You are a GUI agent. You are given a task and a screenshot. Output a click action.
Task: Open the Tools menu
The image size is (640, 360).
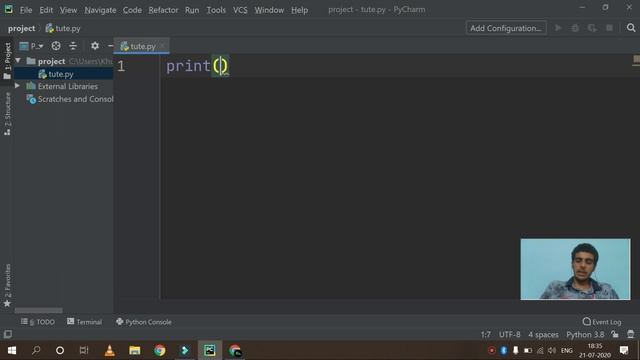click(x=216, y=10)
